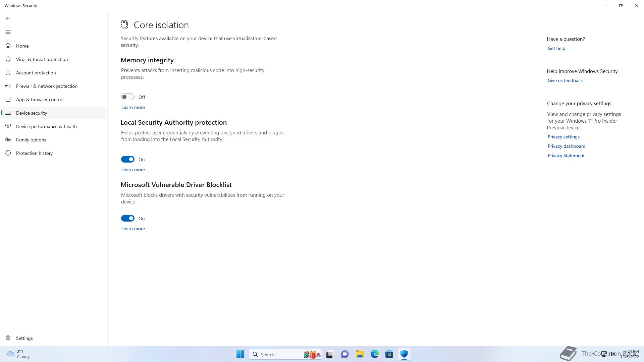
Task: Open Learn more under Local Security Authority
Action: 133,170
